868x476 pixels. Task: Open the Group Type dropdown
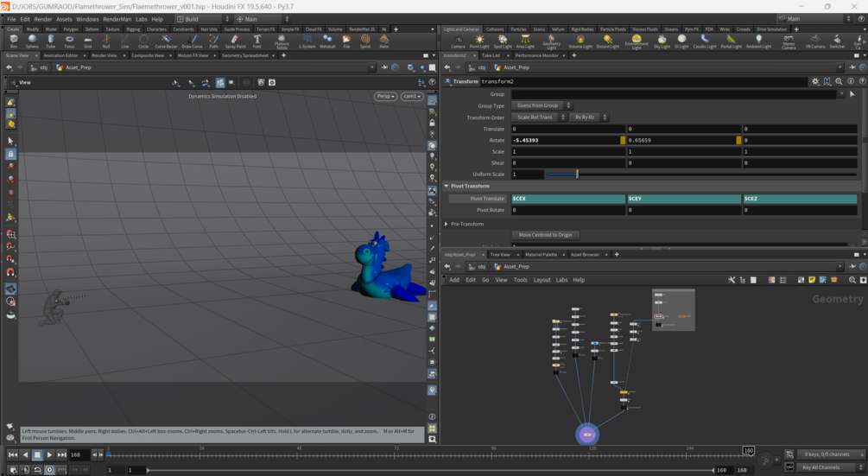click(x=542, y=105)
